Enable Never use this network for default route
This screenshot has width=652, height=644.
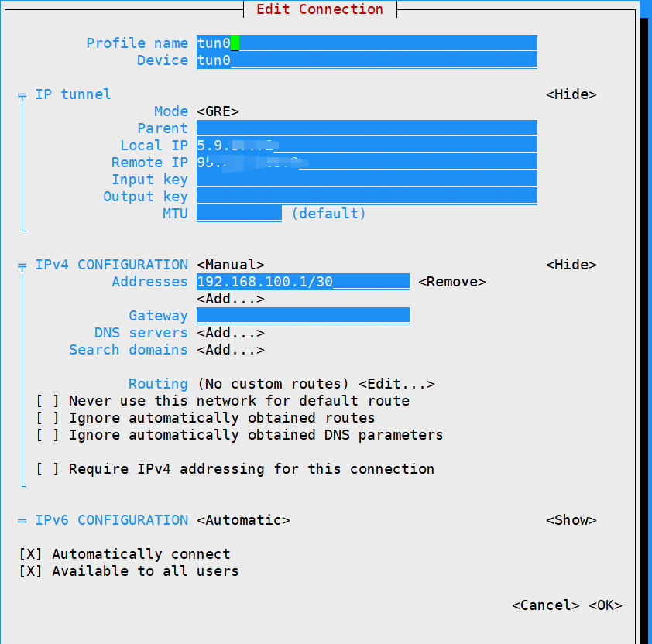coord(48,401)
